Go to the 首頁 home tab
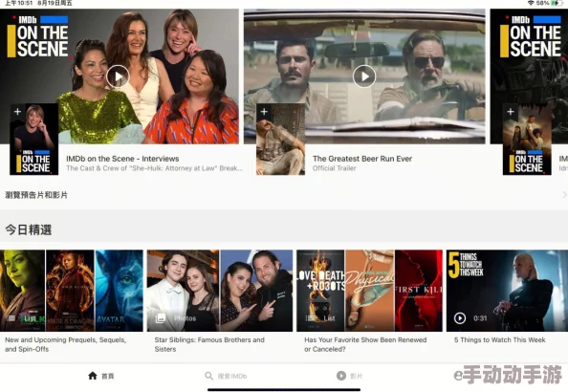 point(101,376)
